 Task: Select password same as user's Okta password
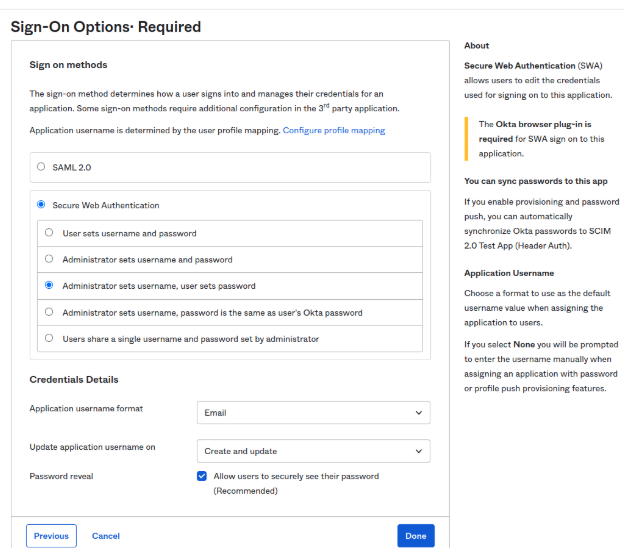pyautogui.click(x=49, y=313)
